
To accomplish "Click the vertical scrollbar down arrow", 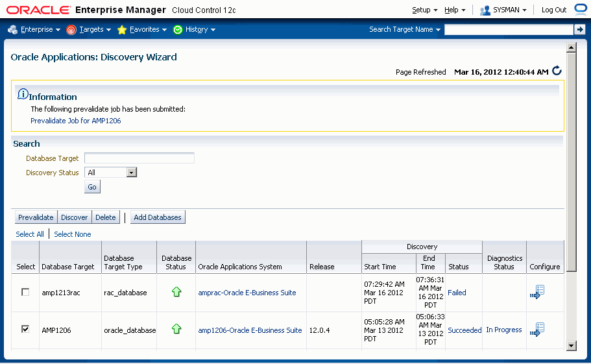I will coord(572,346).
